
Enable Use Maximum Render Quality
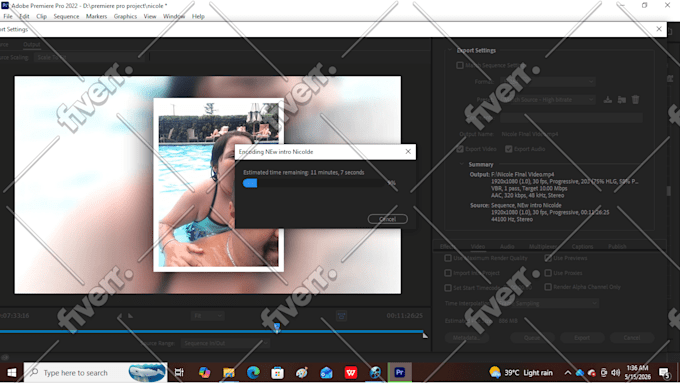point(448,258)
